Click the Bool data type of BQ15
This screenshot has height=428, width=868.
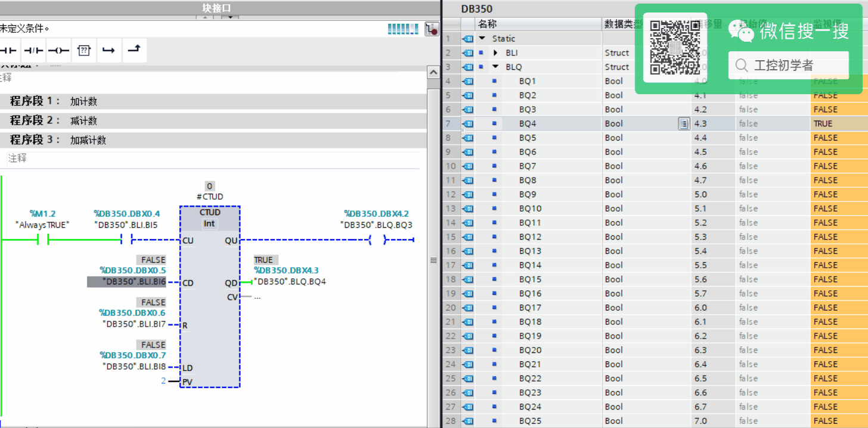tap(647, 279)
